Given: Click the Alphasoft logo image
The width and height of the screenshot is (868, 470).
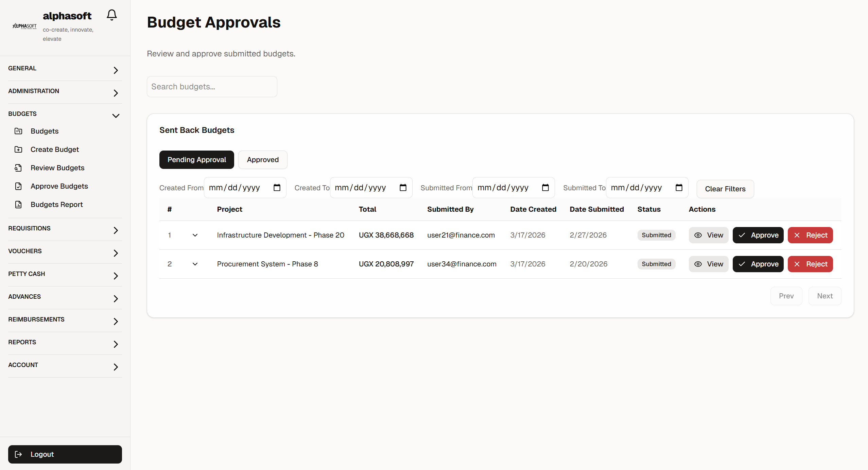Looking at the screenshot, I should tap(24, 26).
